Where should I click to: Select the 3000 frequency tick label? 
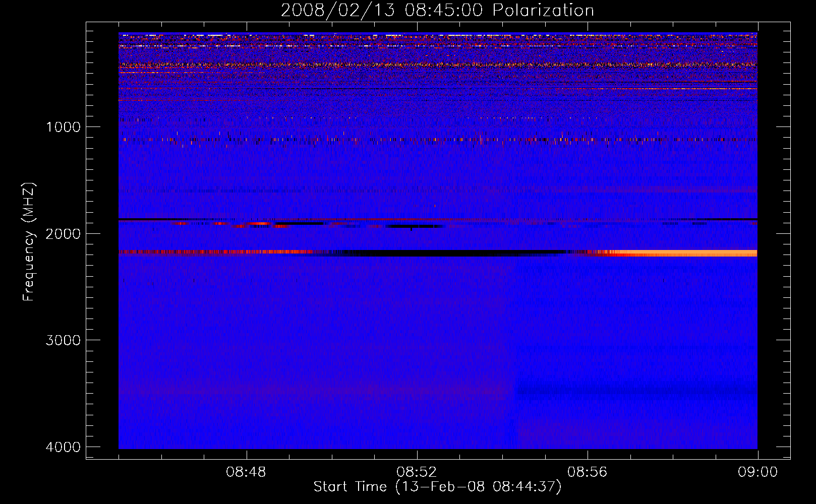click(x=63, y=340)
